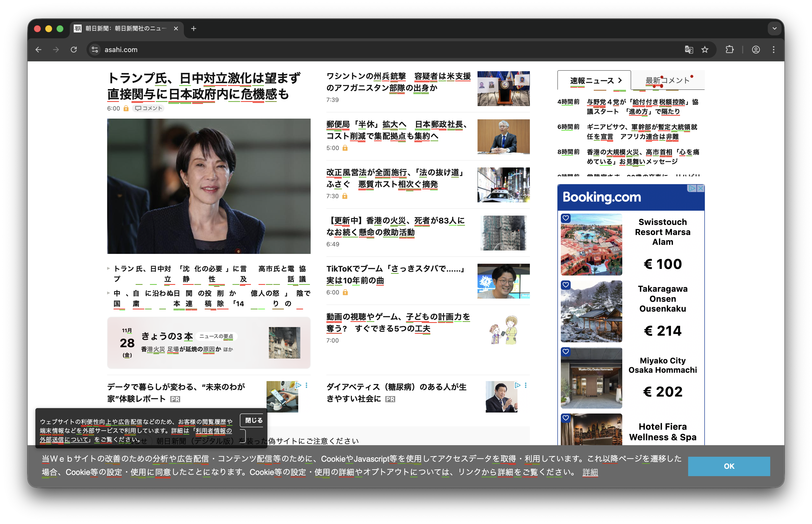Save Swisstouch Resort with heart icon
The width and height of the screenshot is (812, 524).
566,218
